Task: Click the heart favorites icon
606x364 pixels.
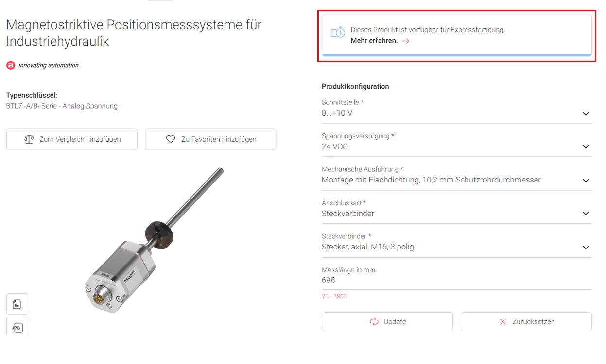Action: pyautogui.click(x=171, y=139)
